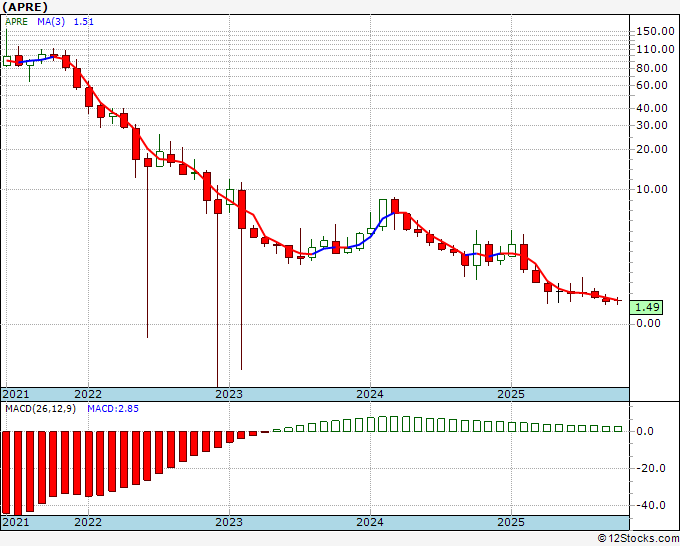Click the 2024 label on MACD timeline
This screenshot has width=680, height=546.
point(370,522)
